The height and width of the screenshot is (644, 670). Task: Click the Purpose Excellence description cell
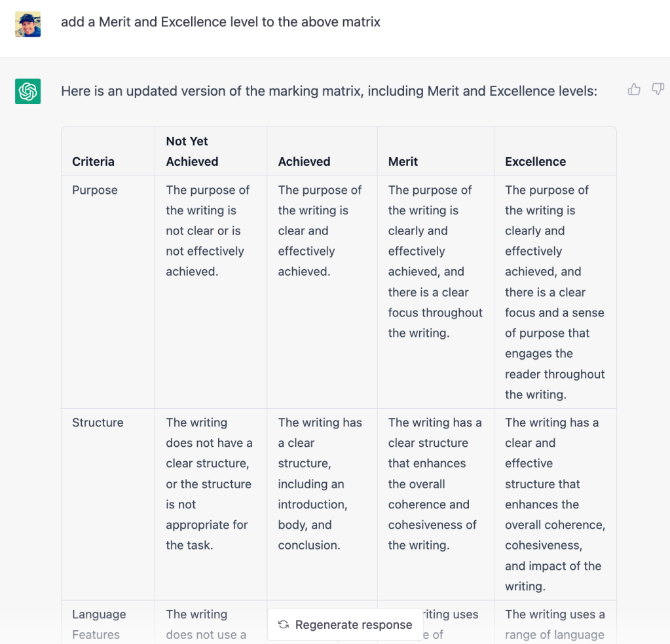click(x=555, y=292)
